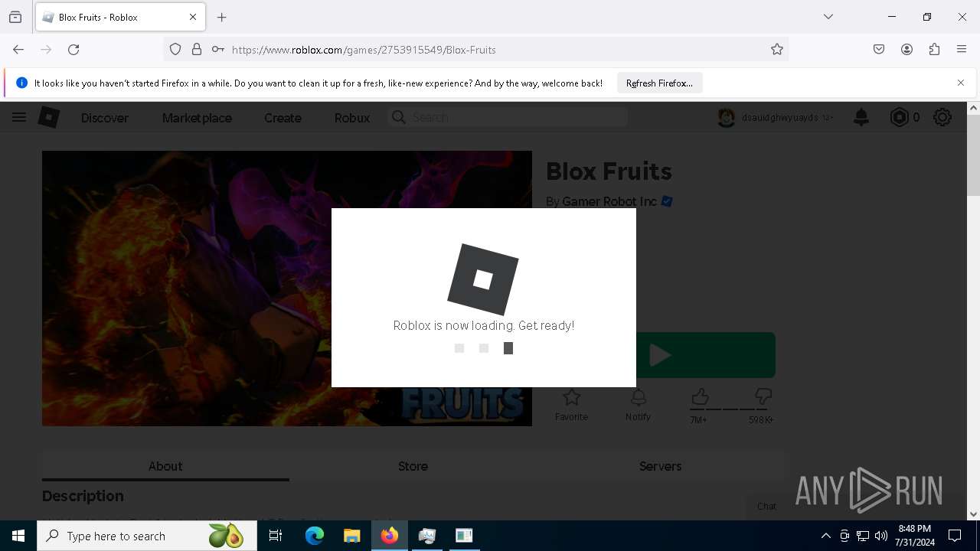Go back with Firefox back arrow

18,49
